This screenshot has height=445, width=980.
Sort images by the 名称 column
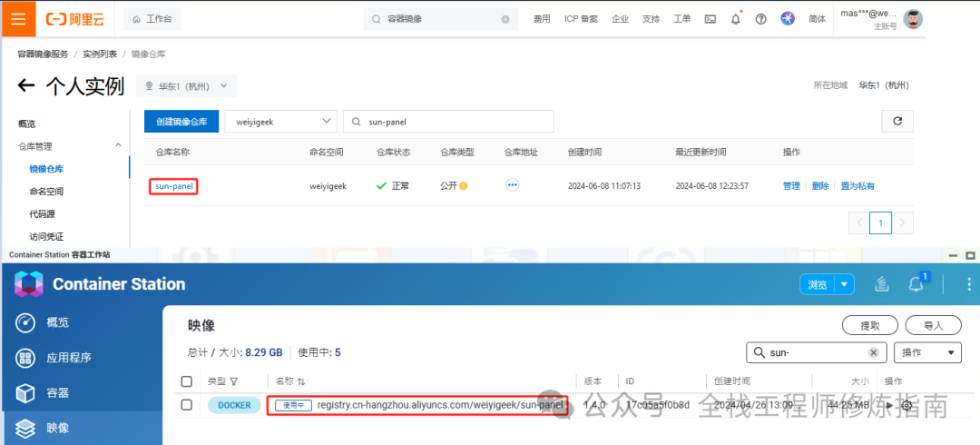300,381
